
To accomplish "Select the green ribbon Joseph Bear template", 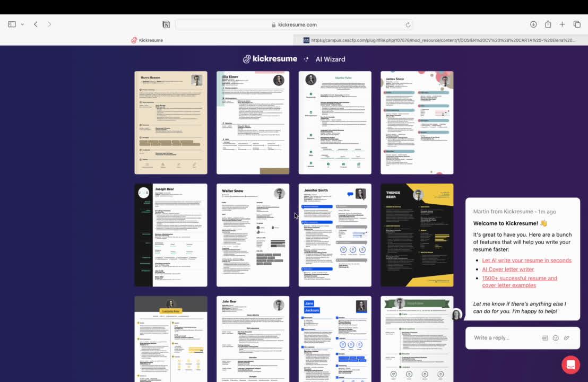I will pyautogui.click(x=417, y=339).
